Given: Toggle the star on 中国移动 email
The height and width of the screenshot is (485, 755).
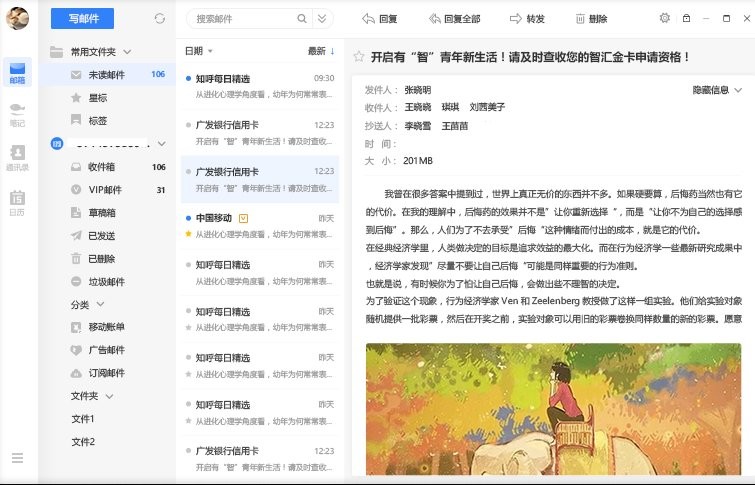Looking at the screenshot, I should click(188, 234).
